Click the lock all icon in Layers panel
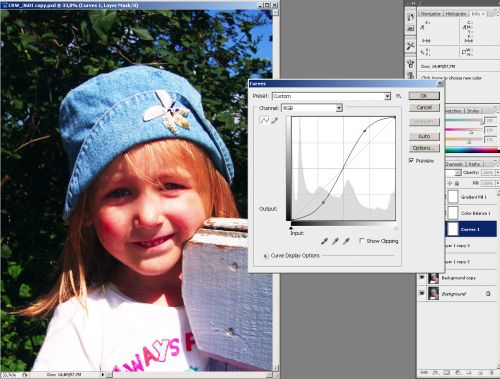The image size is (500, 379). (x=457, y=183)
